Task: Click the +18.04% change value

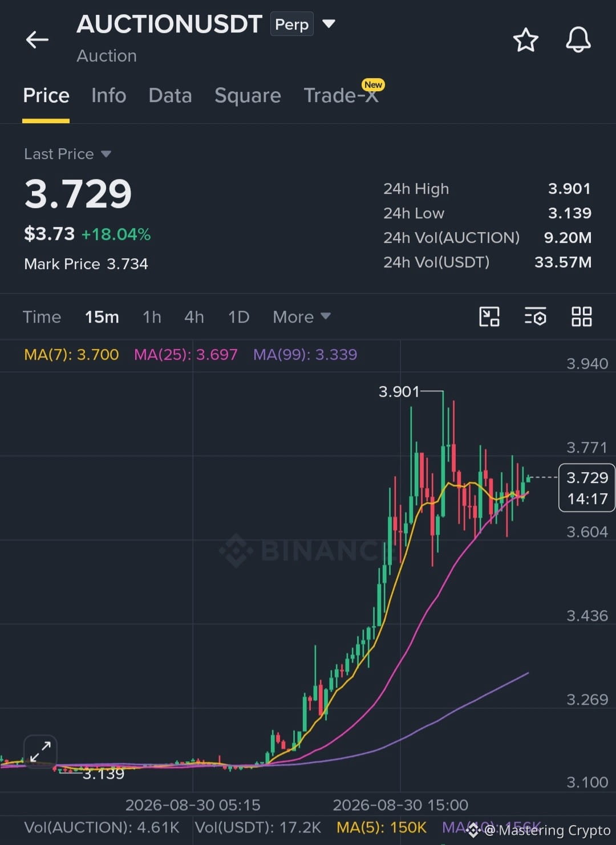Action: 116,234
